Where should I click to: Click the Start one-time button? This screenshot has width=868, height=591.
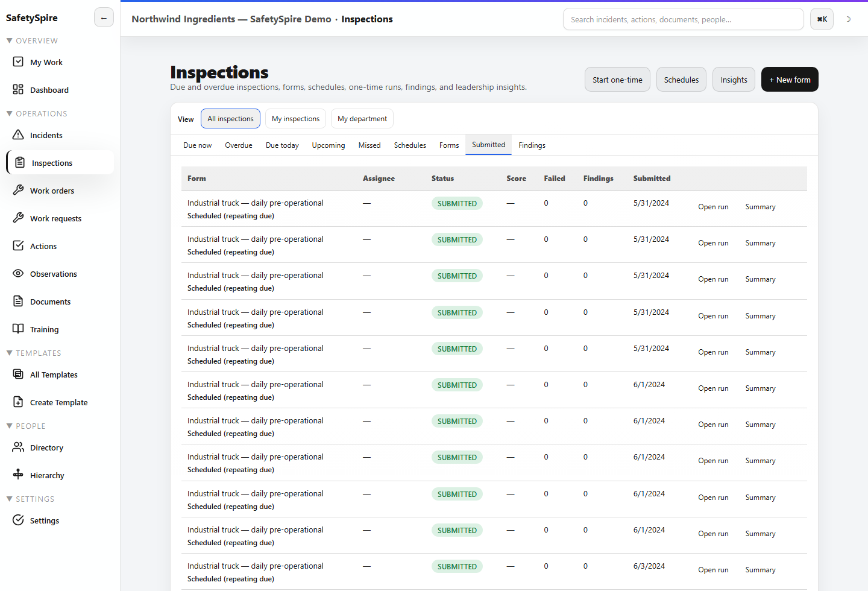coord(617,80)
